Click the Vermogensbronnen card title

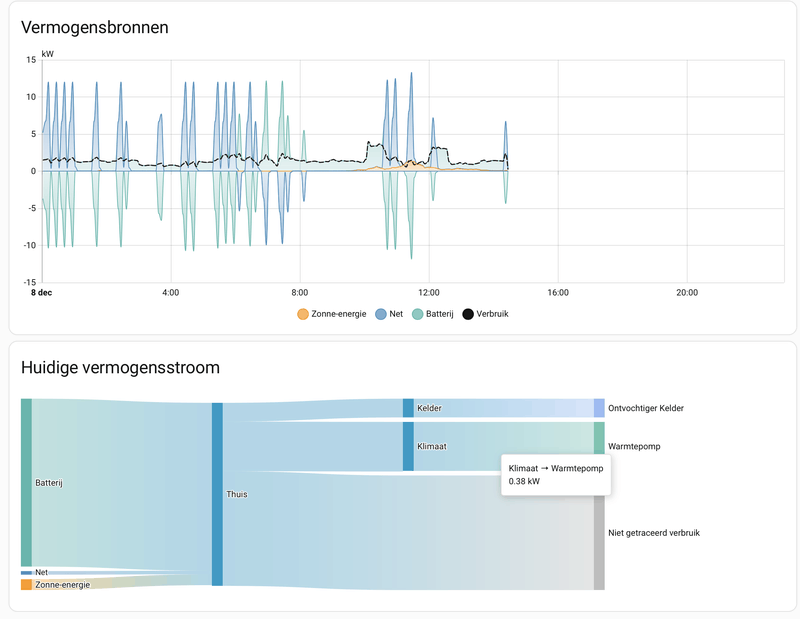coord(95,27)
